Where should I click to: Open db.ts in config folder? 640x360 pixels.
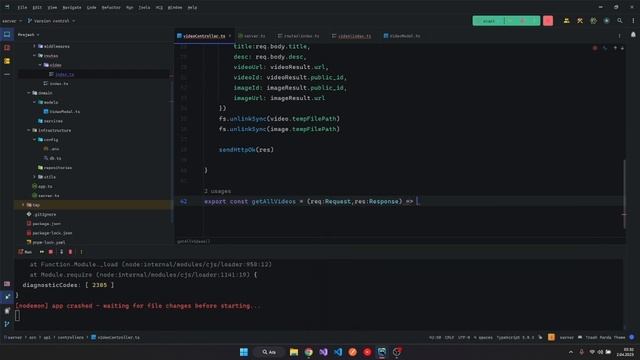point(52,158)
